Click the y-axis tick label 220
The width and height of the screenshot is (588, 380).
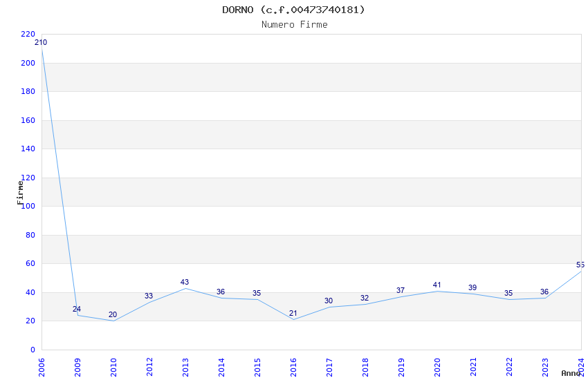[28, 35]
